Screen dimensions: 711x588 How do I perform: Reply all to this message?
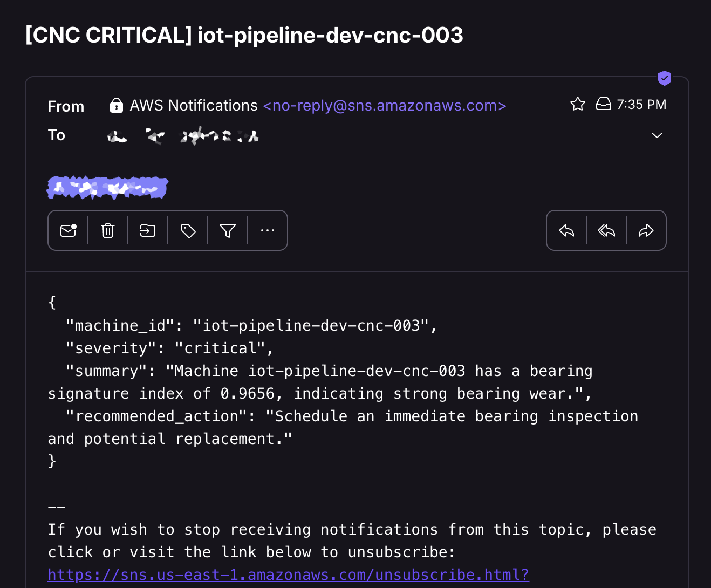point(606,231)
